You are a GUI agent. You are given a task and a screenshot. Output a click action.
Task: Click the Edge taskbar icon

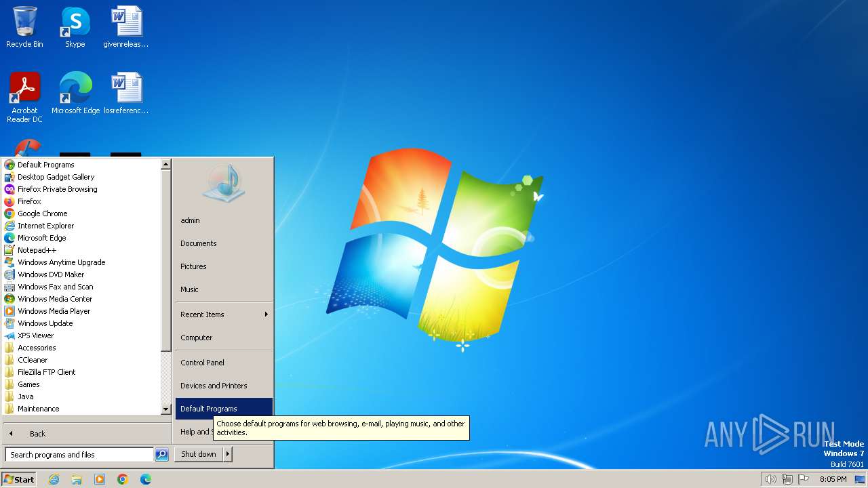pyautogui.click(x=146, y=479)
